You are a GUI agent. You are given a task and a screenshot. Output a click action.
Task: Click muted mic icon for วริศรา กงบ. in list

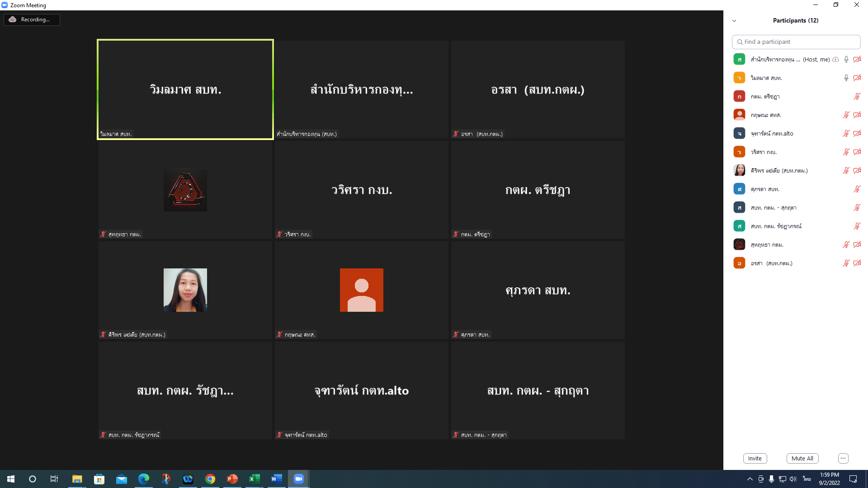pyautogui.click(x=846, y=152)
